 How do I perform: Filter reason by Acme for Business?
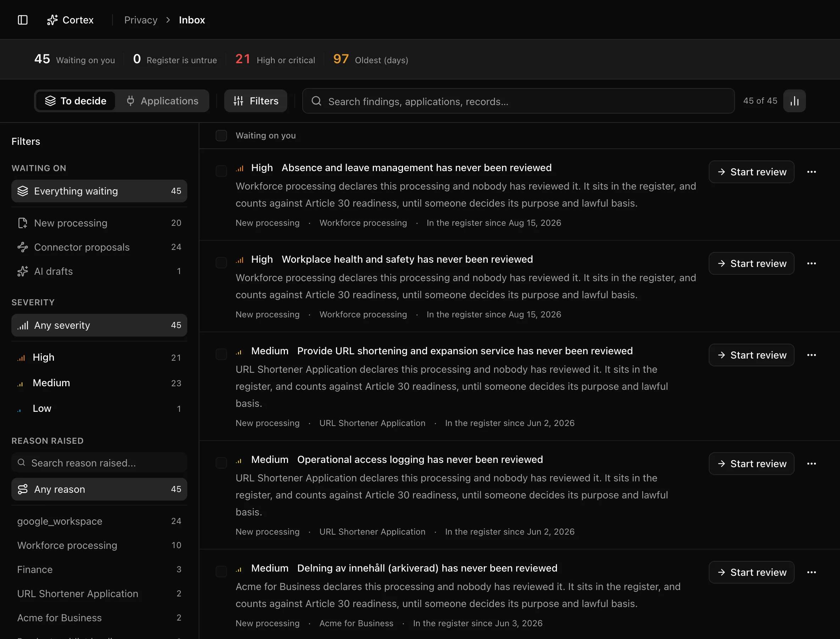[x=99, y=618]
